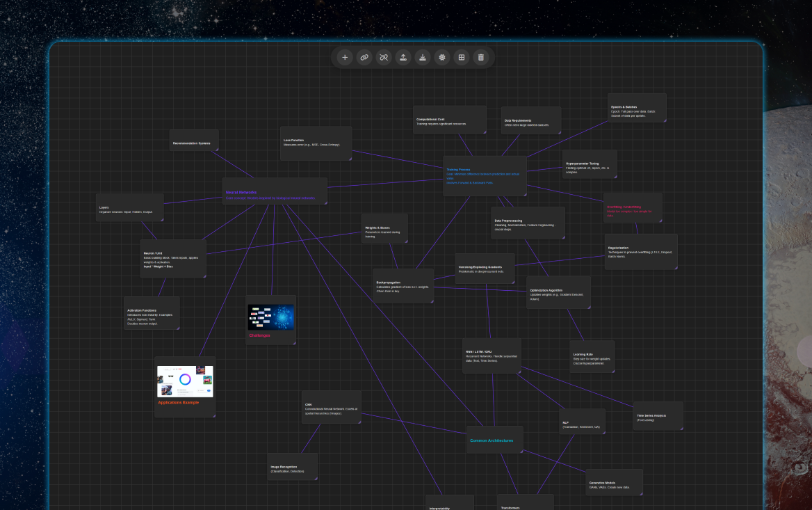This screenshot has height=510, width=812.
Task: Select the Activation Functions node
Action: point(152,314)
